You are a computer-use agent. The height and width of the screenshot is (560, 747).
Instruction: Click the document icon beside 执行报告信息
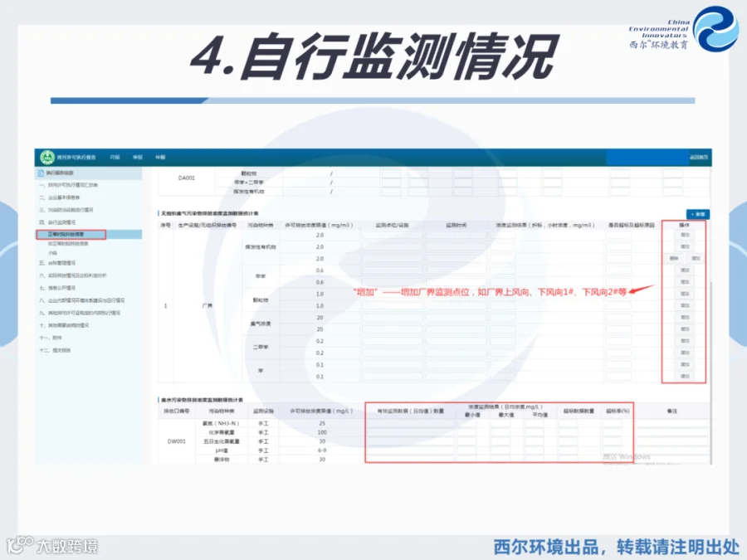[41, 173]
